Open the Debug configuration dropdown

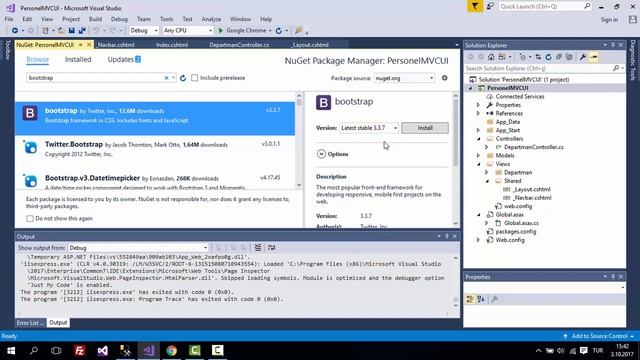click(144, 31)
